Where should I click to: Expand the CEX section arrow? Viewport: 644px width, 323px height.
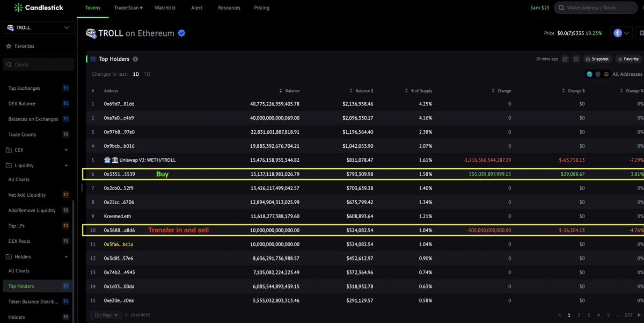[x=66, y=150]
